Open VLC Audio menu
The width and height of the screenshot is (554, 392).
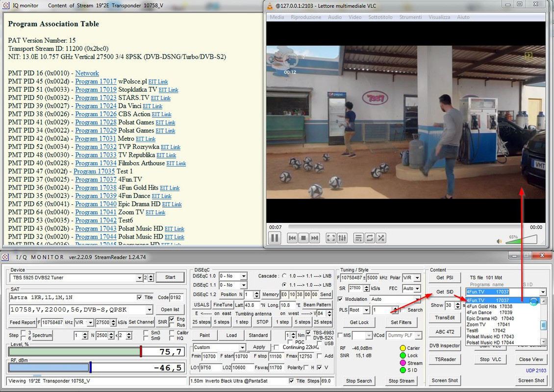click(334, 17)
